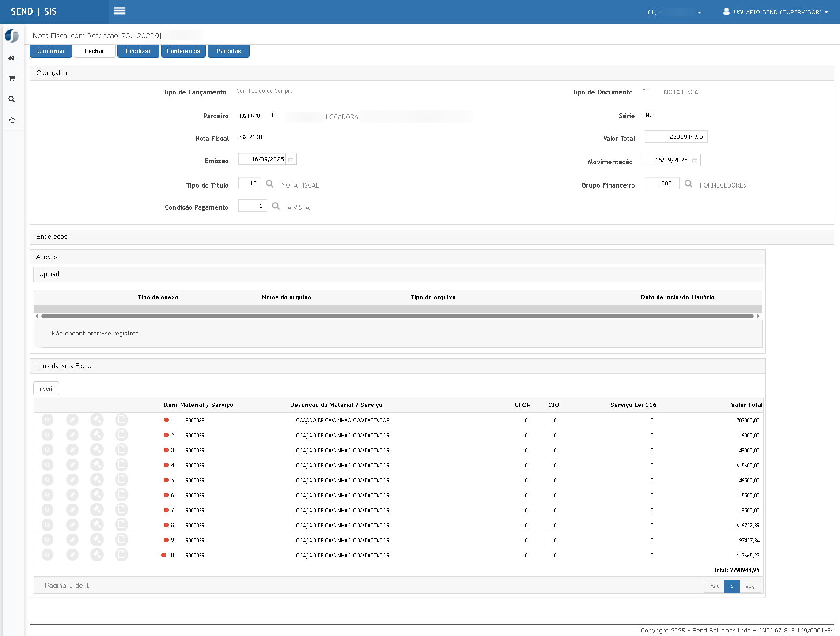Click the Inserir button
Screen dimensions: 840x636
tap(46, 389)
